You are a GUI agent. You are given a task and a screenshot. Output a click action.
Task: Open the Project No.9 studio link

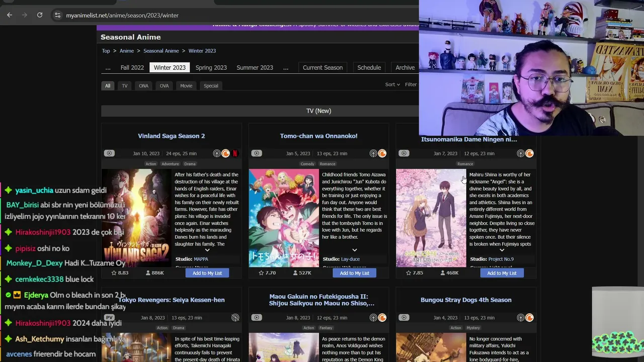pyautogui.click(x=501, y=259)
